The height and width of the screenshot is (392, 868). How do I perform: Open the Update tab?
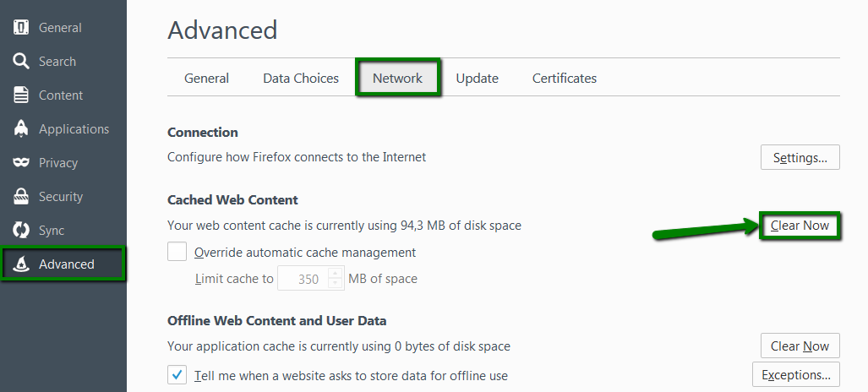pyautogui.click(x=478, y=78)
